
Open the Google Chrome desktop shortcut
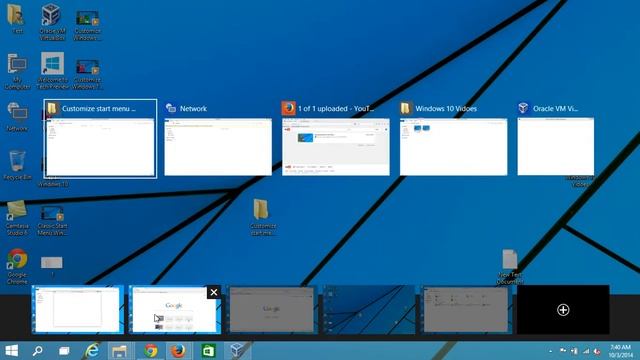click(x=17, y=266)
